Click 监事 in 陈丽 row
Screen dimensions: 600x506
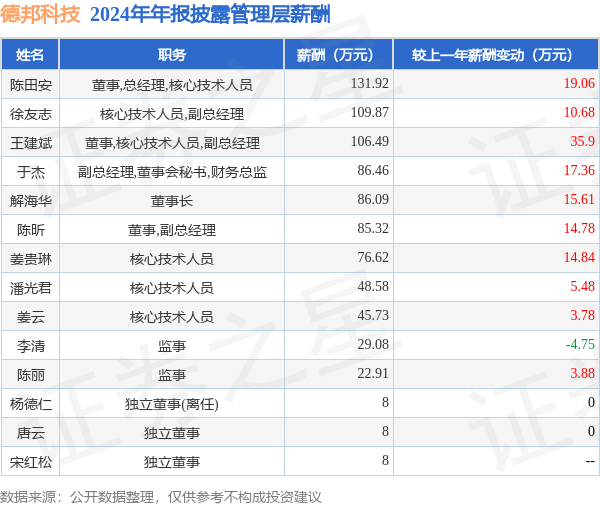(172, 375)
